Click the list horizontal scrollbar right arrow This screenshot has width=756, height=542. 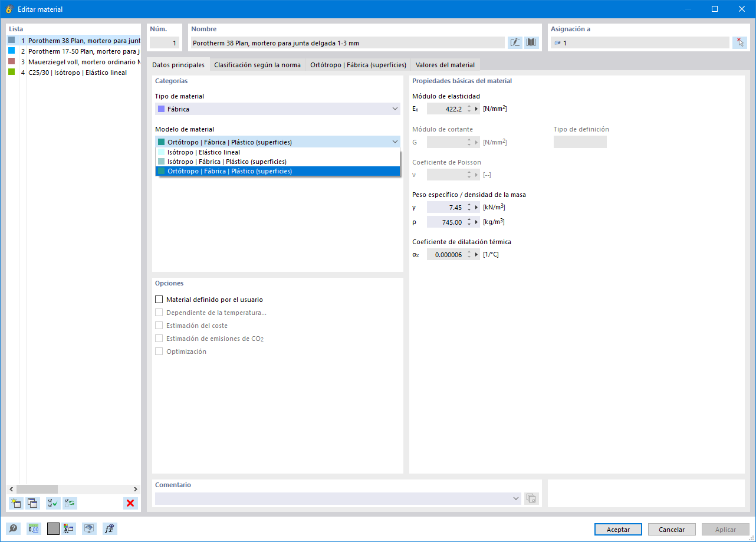[136, 489]
